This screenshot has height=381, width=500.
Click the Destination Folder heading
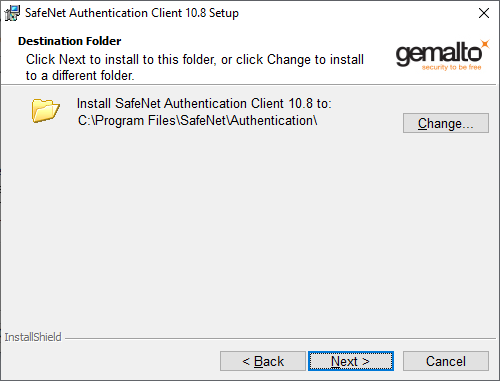(69, 41)
